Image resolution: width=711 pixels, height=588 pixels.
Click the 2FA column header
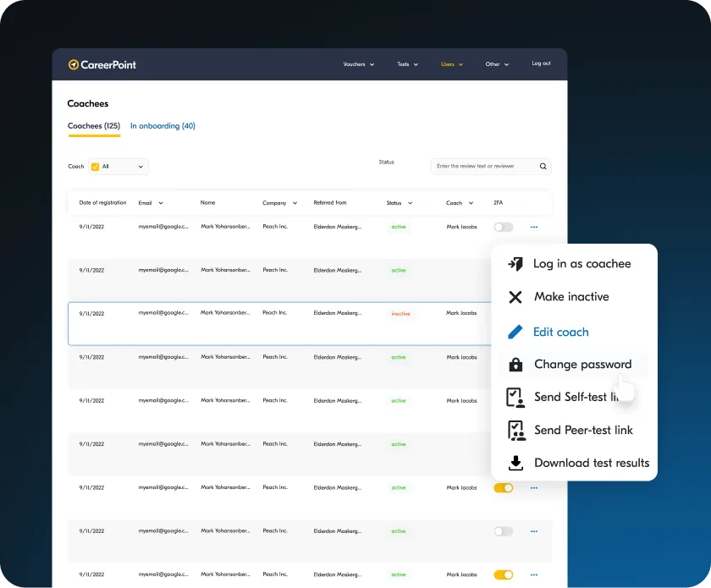(x=498, y=203)
